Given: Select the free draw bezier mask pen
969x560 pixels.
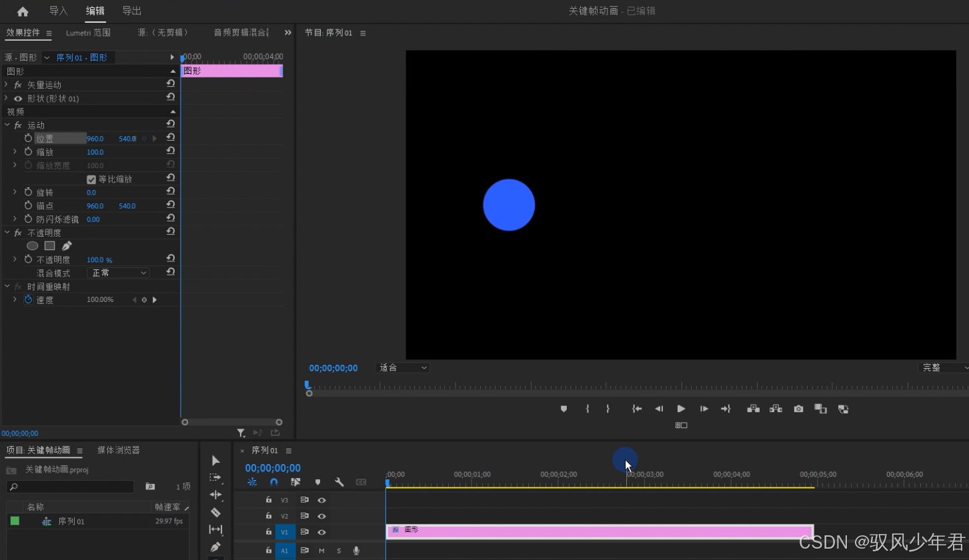Looking at the screenshot, I should coord(67,245).
